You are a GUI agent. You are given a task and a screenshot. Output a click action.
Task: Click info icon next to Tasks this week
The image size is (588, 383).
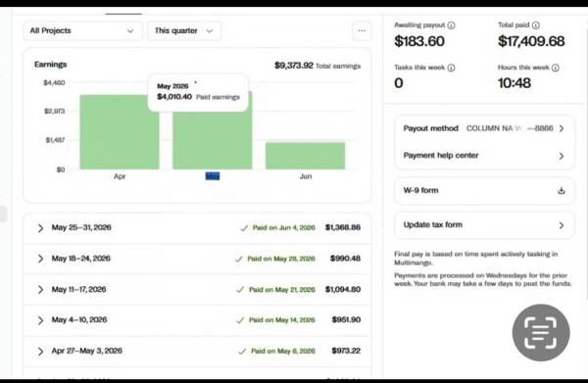452,68
